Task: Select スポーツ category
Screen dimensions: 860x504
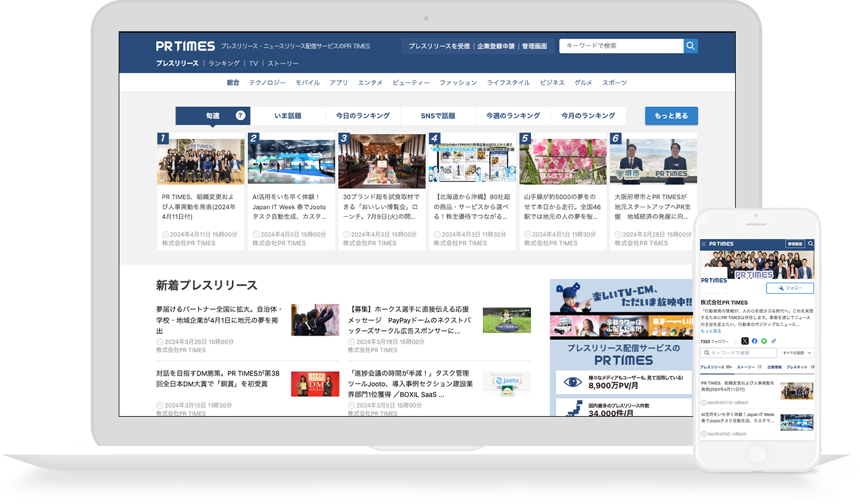Action: pos(615,82)
